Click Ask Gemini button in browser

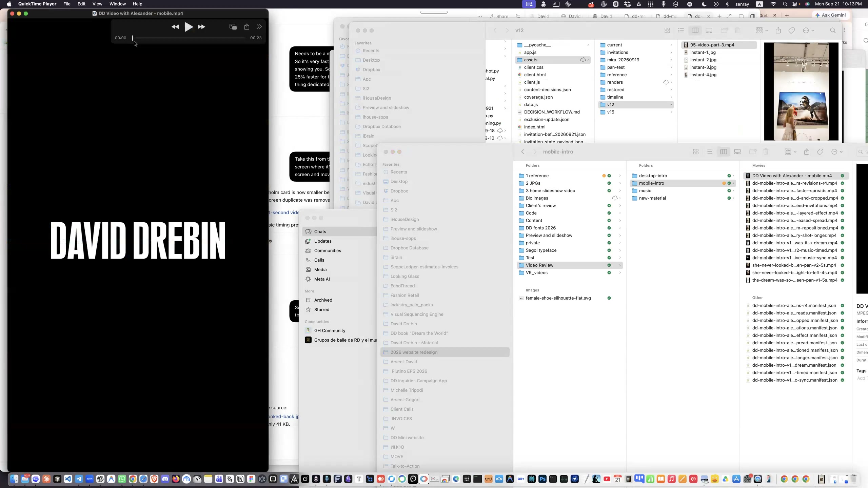(830, 15)
